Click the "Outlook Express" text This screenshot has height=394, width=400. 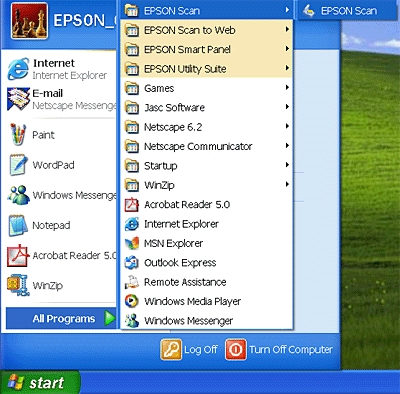[180, 263]
